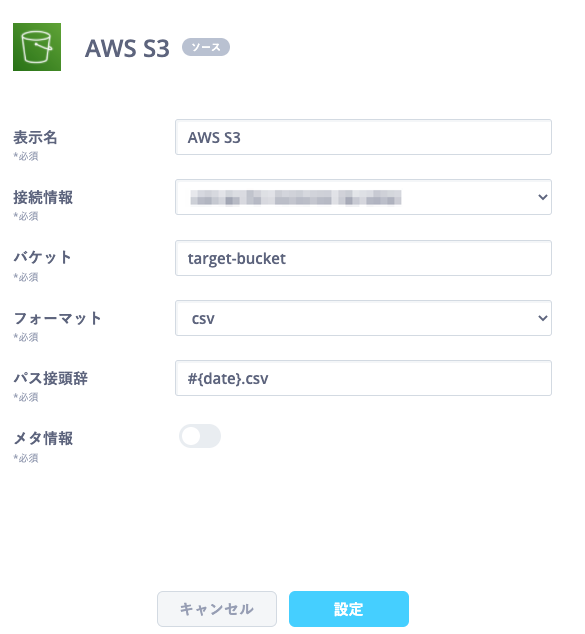Image resolution: width=585 pixels, height=634 pixels.
Task: Click the フォーマット label
Action: point(57,318)
